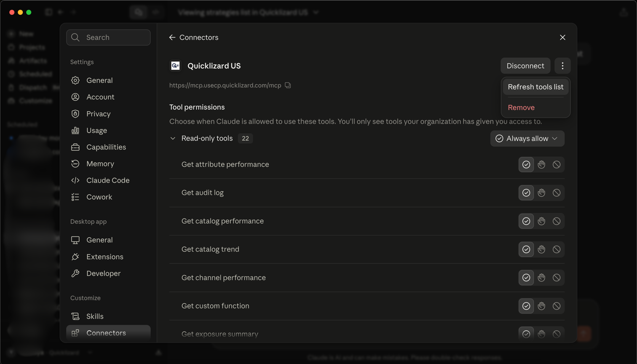Click the Connectors back link title

point(199,37)
